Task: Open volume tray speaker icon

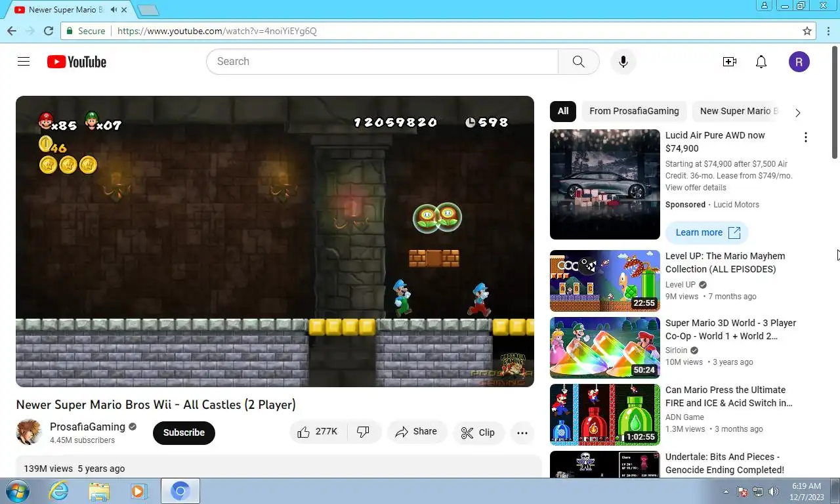Action: tap(773, 492)
